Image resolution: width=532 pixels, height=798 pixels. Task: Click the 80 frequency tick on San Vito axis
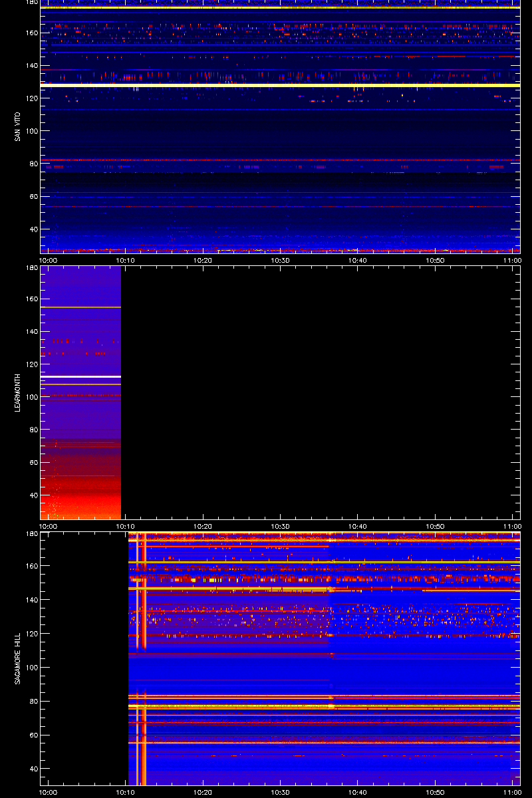(x=33, y=164)
